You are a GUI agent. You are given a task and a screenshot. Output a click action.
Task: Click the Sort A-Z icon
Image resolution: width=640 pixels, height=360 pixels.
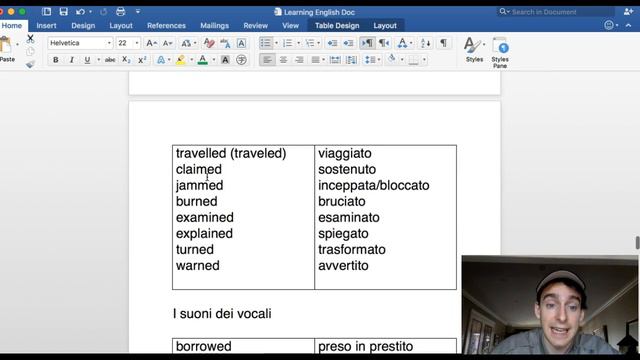pyautogui.click(x=425, y=43)
